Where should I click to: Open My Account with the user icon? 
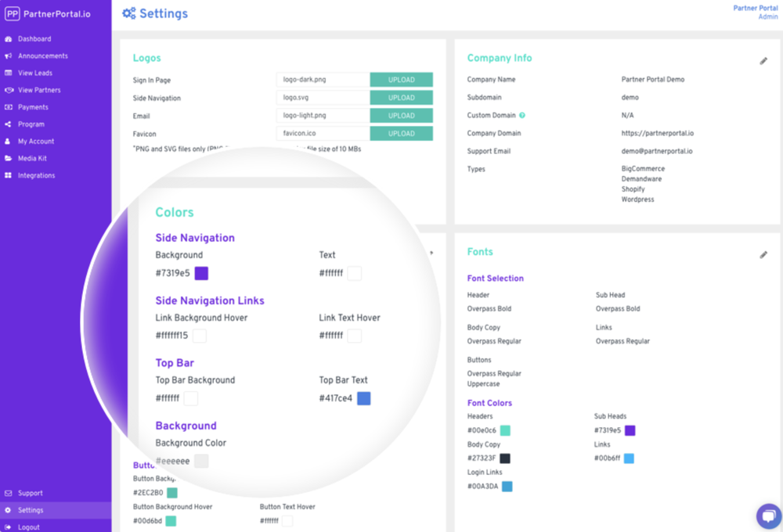click(x=9, y=141)
